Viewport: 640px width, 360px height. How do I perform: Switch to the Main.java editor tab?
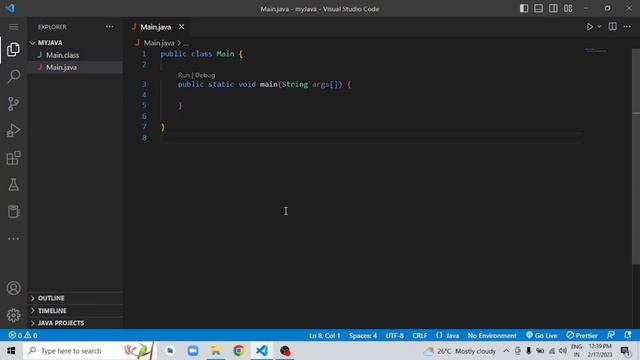tap(156, 27)
